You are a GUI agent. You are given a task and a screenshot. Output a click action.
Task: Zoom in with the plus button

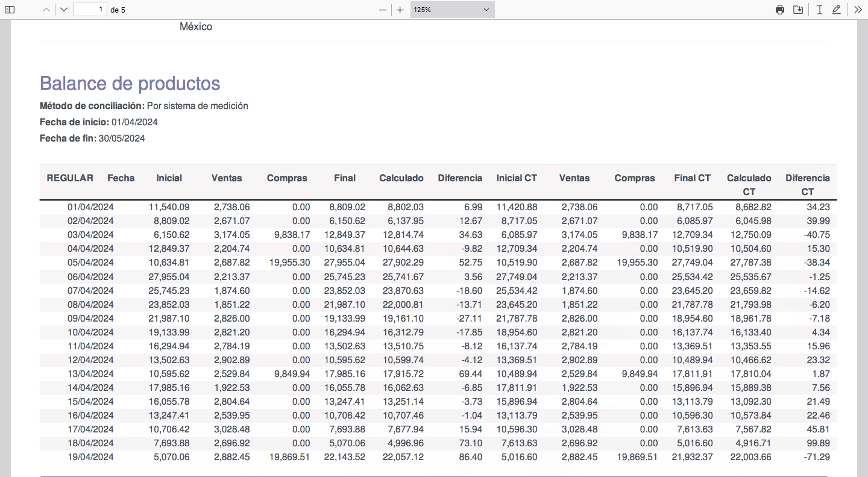coord(400,10)
